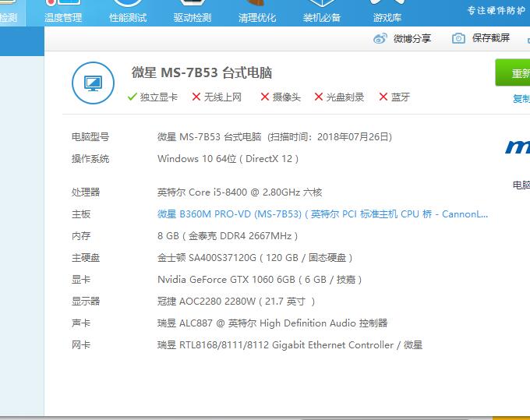
Task: Click the Weibo share icon
Action: point(380,38)
